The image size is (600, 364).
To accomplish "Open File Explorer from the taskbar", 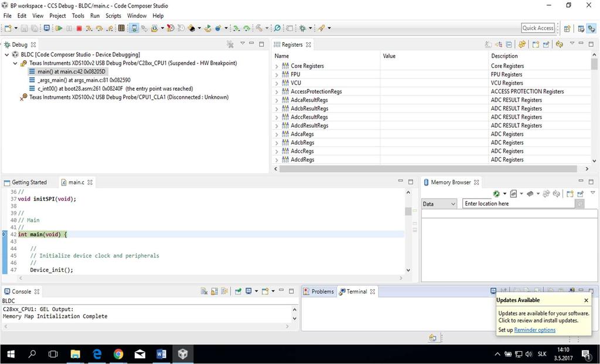I will pos(76,354).
